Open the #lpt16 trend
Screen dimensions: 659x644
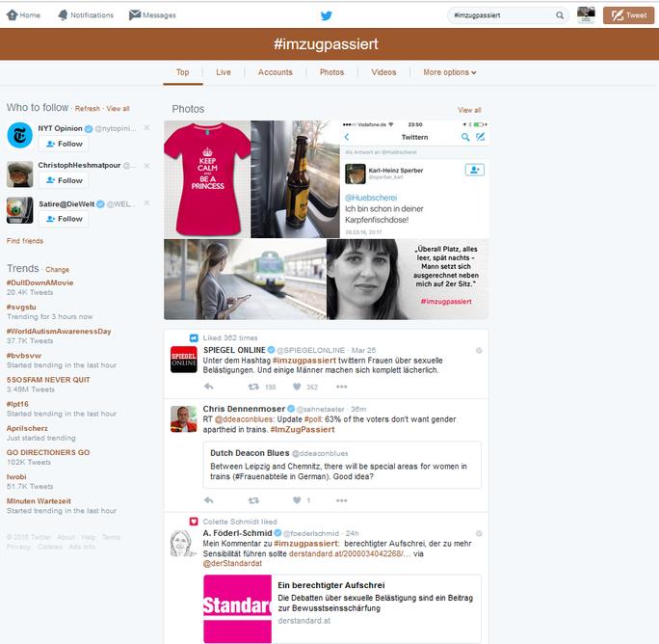click(x=17, y=404)
